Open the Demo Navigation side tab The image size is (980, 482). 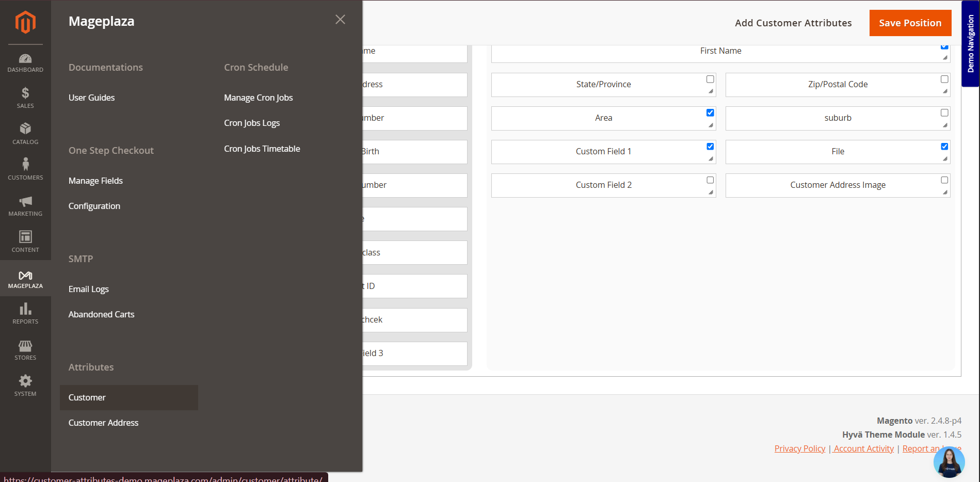(x=971, y=43)
